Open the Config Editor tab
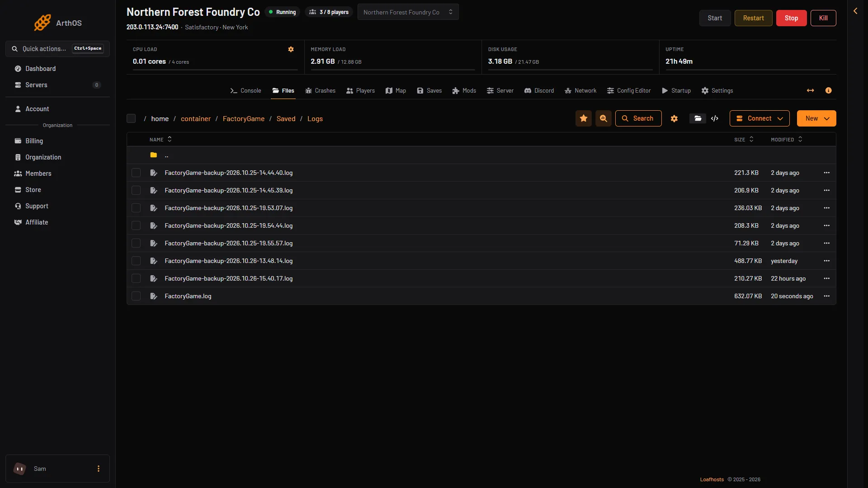 click(x=629, y=90)
